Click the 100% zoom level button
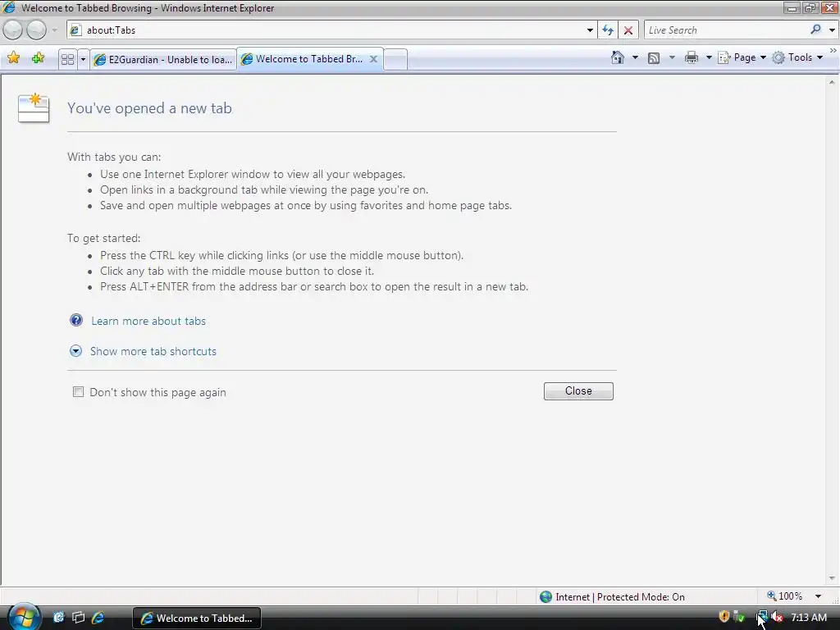Viewport: 840px width, 630px height. [x=785, y=596]
